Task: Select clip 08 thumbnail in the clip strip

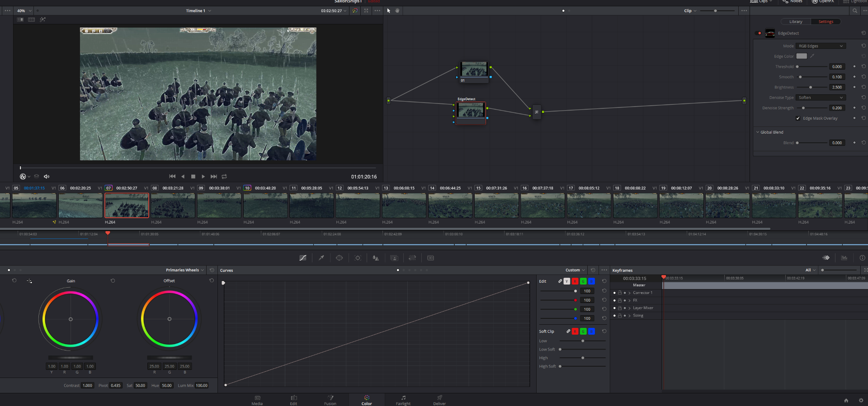Action: pos(173,205)
